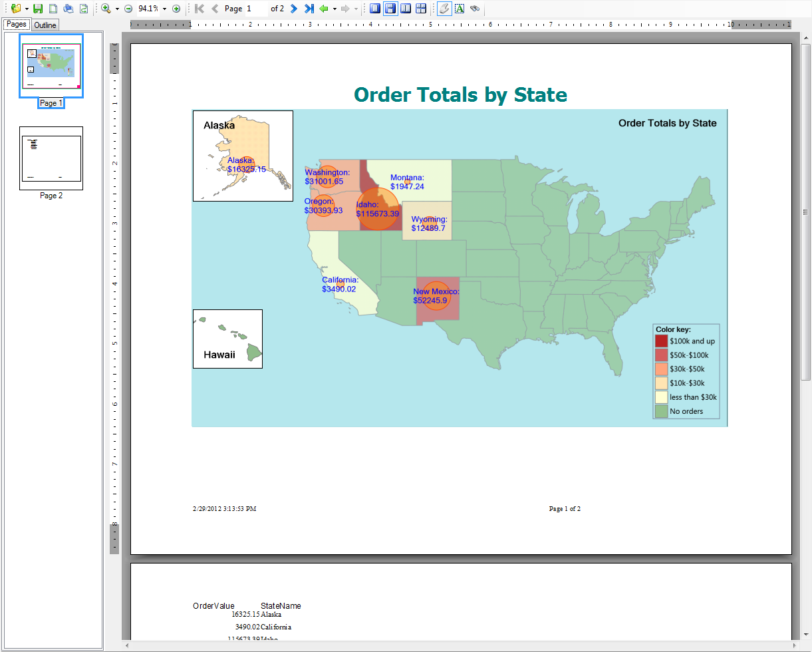Image resolution: width=812 pixels, height=652 pixels.
Task: Enable continuous page view mode
Action: [x=390, y=9]
